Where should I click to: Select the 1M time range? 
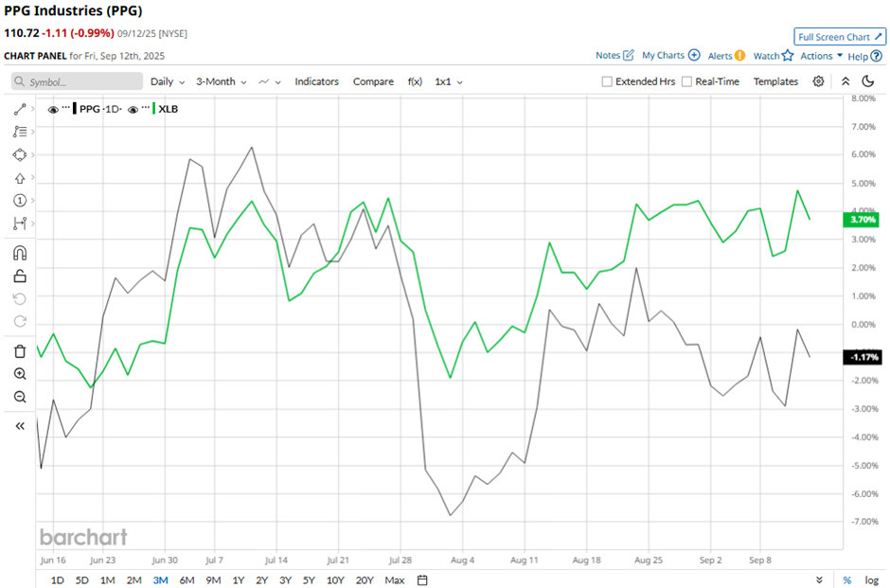click(x=107, y=580)
